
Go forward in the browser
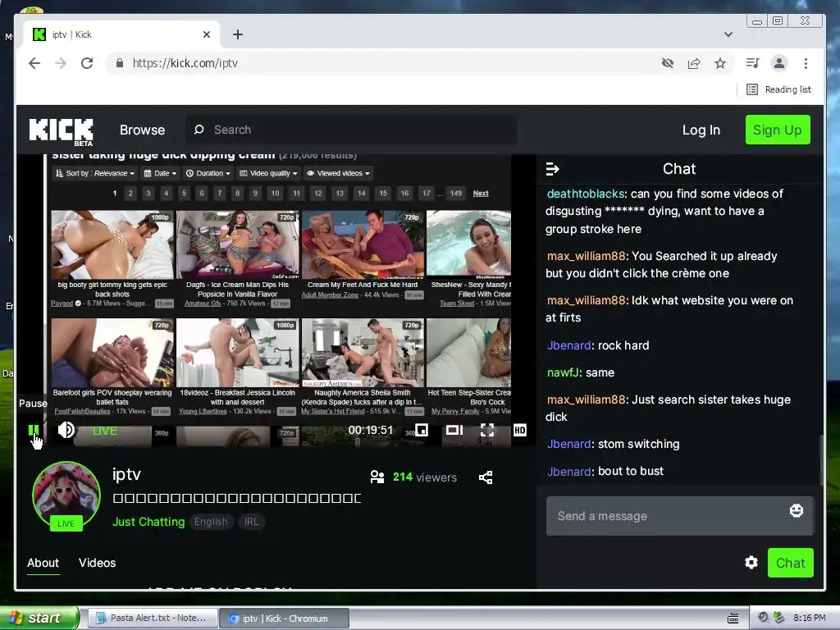[x=61, y=63]
